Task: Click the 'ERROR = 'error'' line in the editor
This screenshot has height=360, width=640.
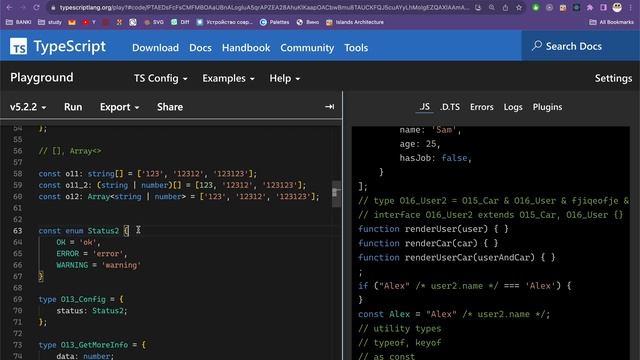Action: (x=92, y=253)
